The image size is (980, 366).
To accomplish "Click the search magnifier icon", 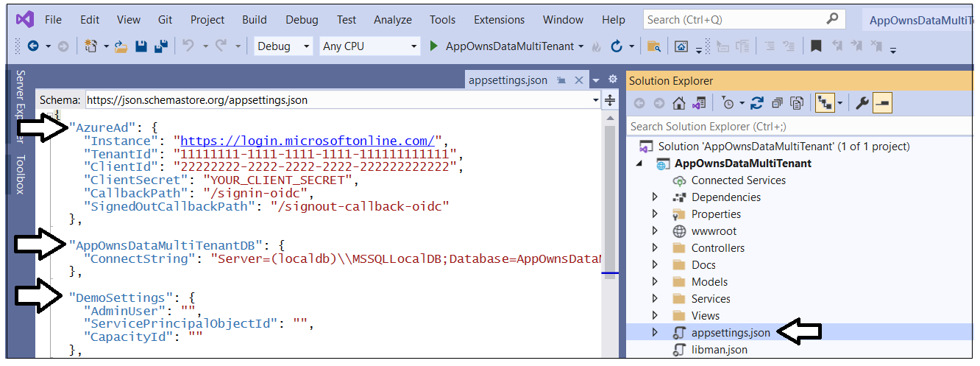I will coord(832,19).
